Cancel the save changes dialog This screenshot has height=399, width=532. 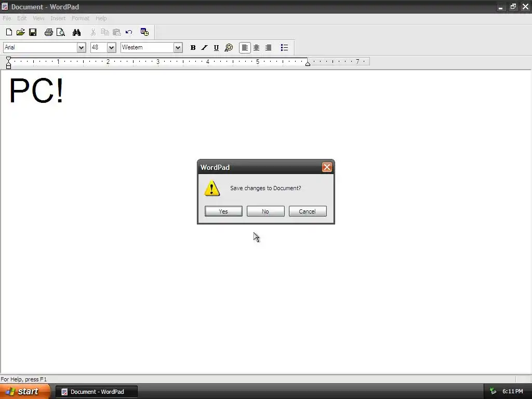[x=308, y=211]
